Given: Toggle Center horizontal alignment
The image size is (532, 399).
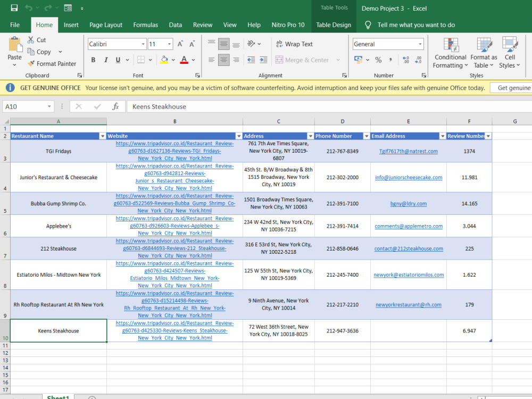Looking at the screenshot, I should coord(223,60).
